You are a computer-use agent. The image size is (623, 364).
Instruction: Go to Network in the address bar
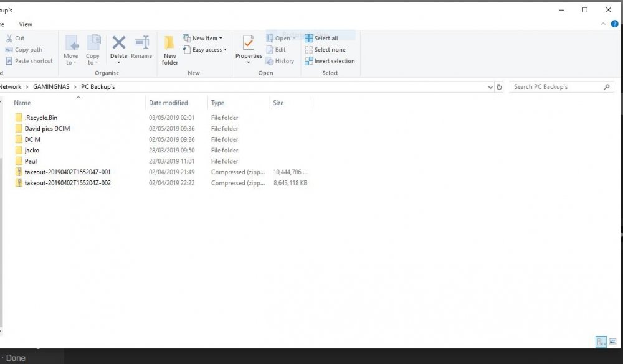pyautogui.click(x=11, y=87)
